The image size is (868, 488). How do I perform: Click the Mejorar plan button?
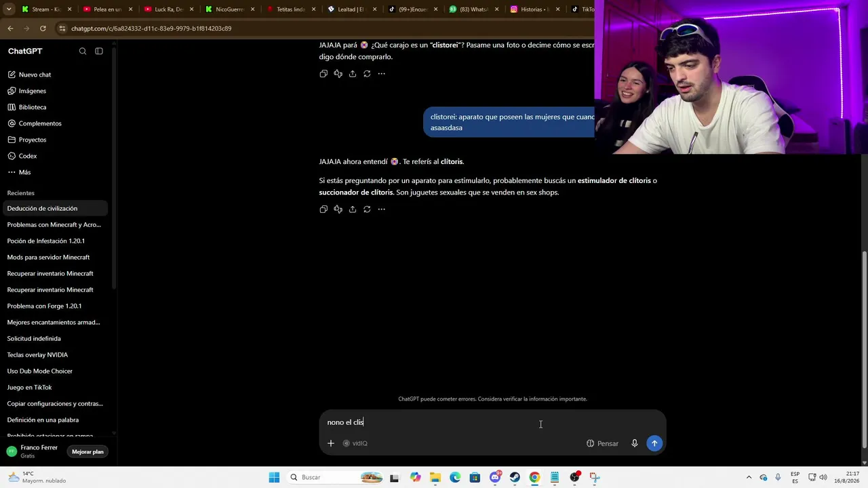tap(87, 451)
